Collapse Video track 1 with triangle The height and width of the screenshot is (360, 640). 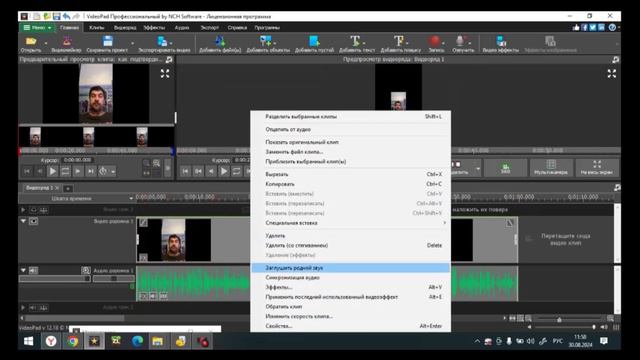(x=23, y=221)
